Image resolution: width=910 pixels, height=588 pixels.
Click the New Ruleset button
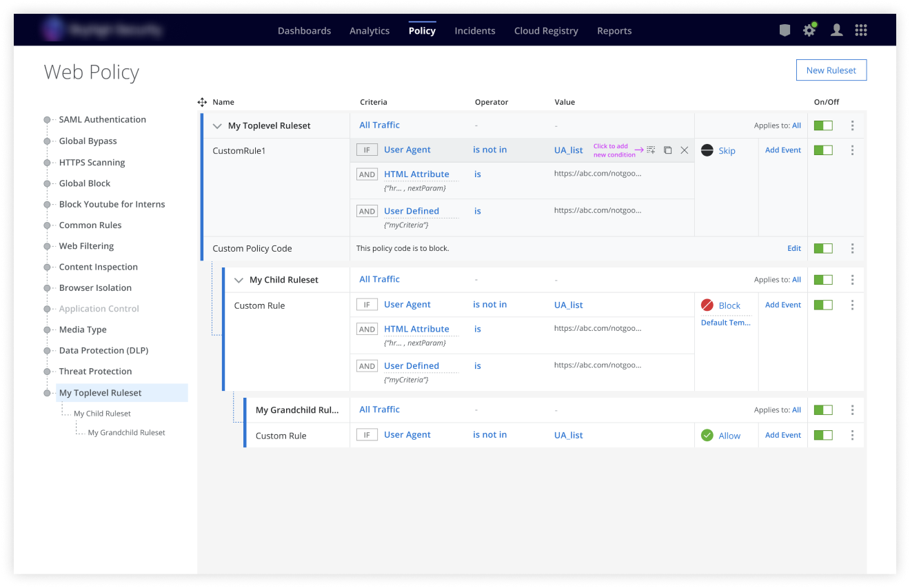tap(831, 70)
